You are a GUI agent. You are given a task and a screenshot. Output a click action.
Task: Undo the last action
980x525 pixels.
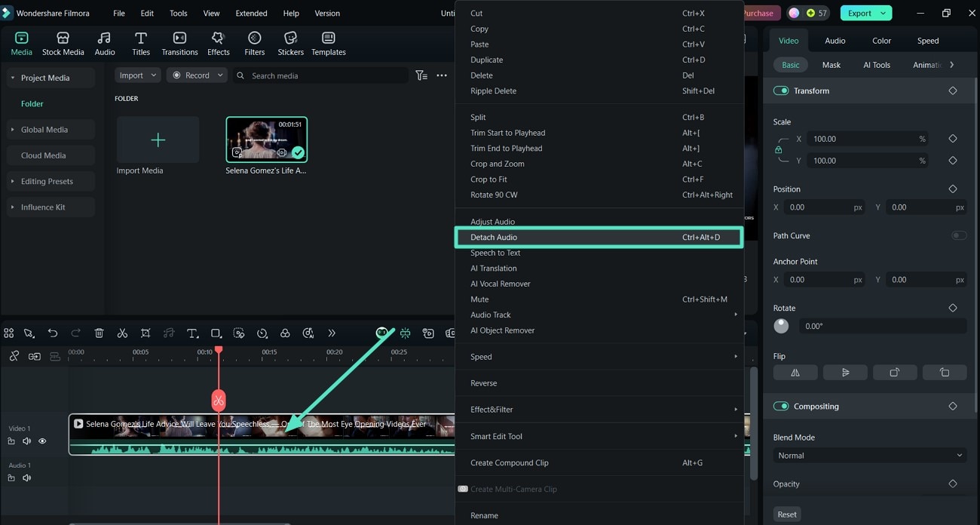53,333
